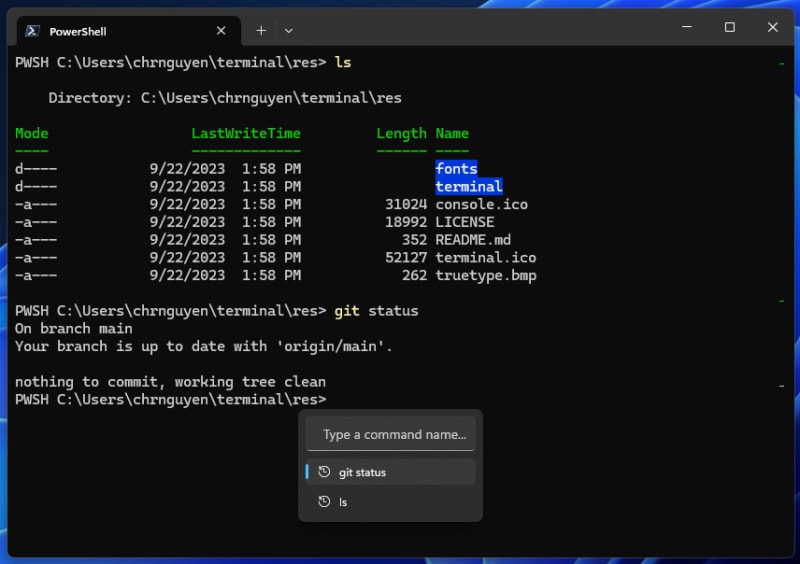
Task: Open a new tab with plus button
Action: point(261,31)
